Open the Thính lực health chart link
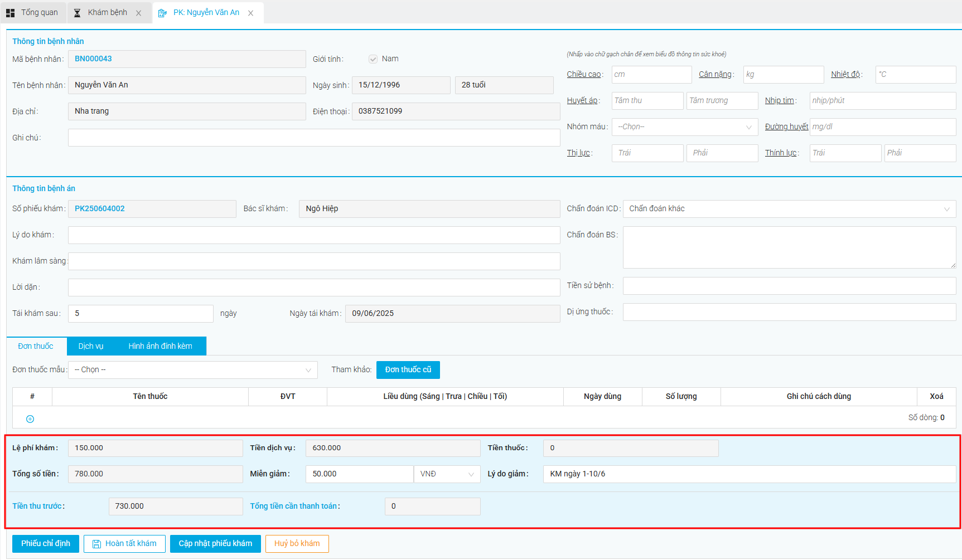This screenshot has height=560, width=962. (x=781, y=153)
